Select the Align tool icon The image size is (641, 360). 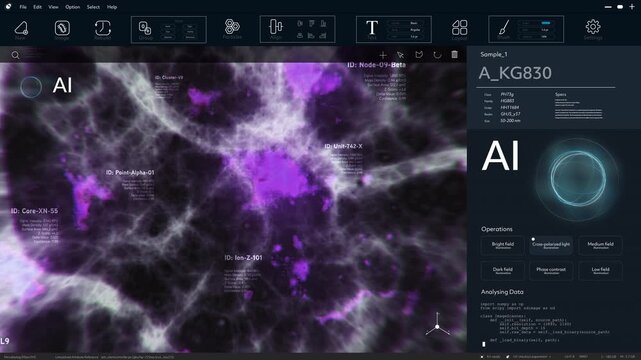(276, 27)
